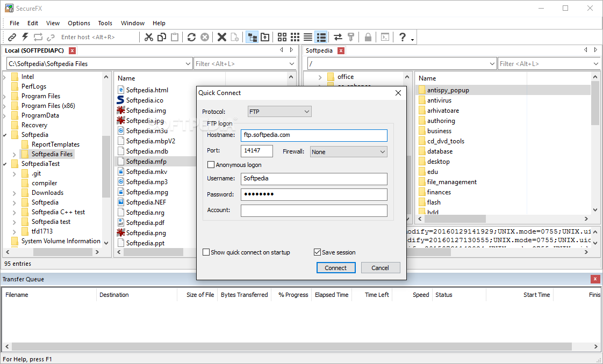Click the Enter host quick field

[x=98, y=37]
